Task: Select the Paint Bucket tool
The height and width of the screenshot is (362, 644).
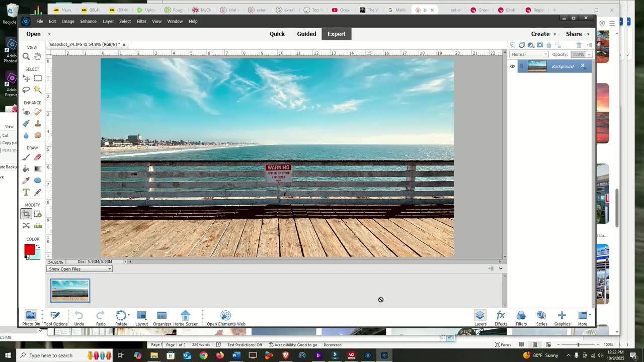Action: (x=26, y=169)
